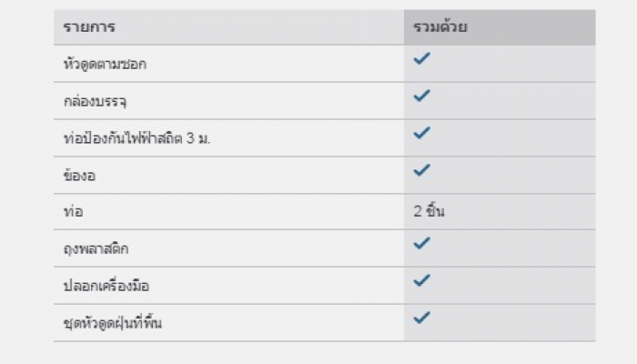The width and height of the screenshot is (637, 364).
Task: Click the checkmark beside กล่องบรรจุ
Action: 421,96
